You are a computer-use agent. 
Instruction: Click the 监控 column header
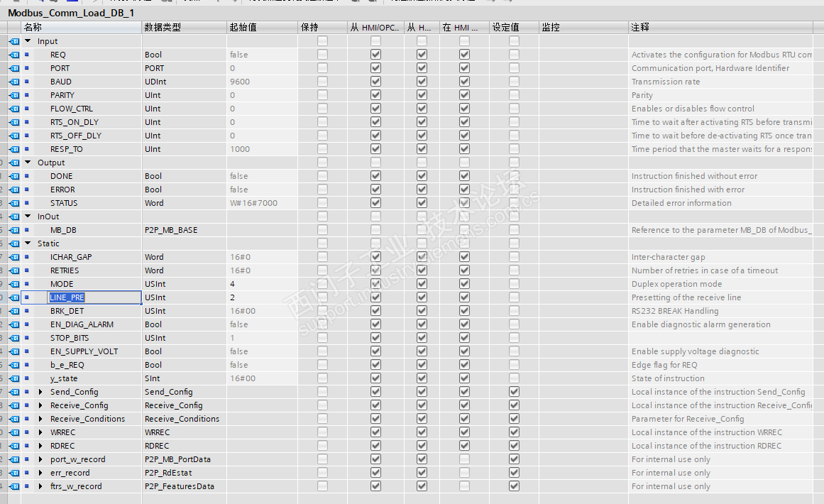(x=584, y=27)
